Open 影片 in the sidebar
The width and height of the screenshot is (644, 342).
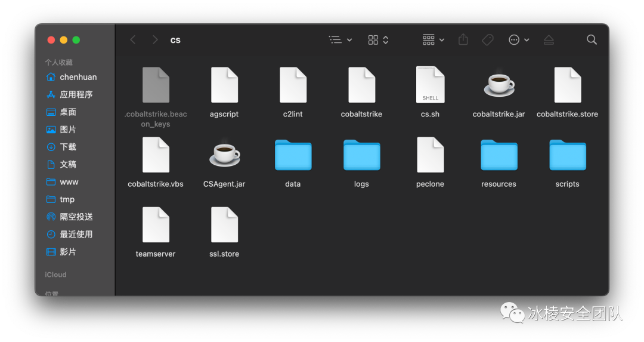click(61, 251)
